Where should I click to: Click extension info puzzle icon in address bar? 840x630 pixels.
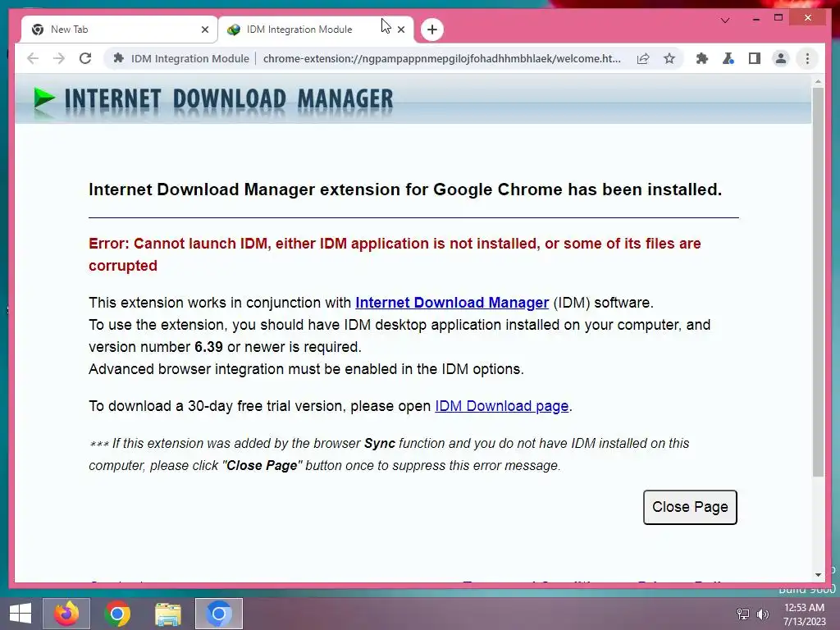pos(119,58)
